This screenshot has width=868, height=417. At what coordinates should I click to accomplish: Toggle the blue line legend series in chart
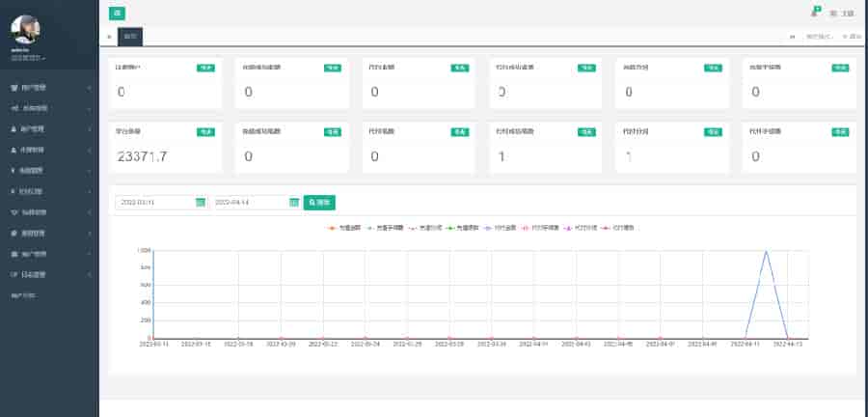pos(491,228)
